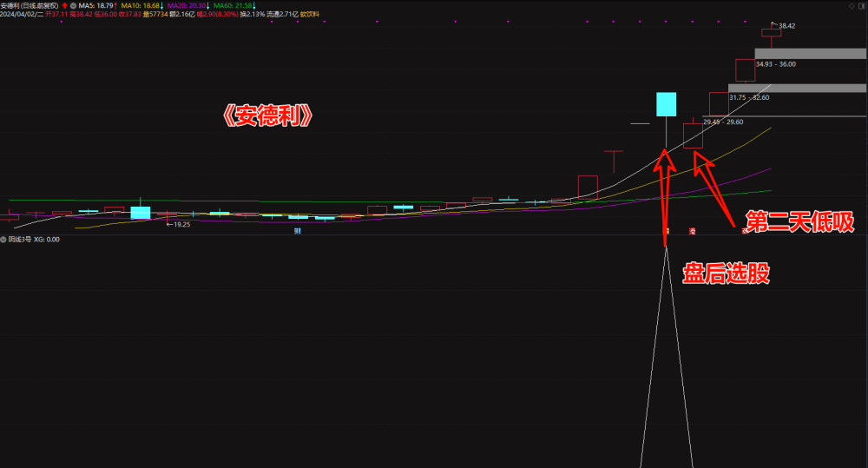Click the 19.25 low price marker
868x468 pixels.
point(179,225)
